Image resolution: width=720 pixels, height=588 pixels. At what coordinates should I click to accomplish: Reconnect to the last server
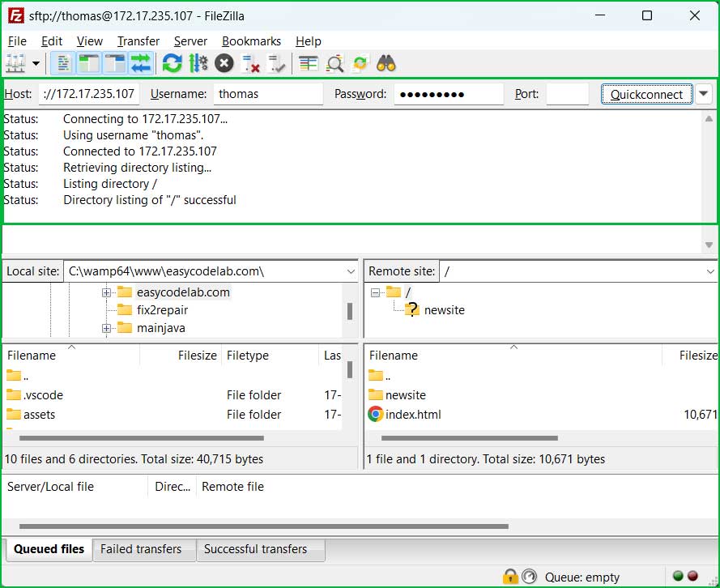[276, 63]
